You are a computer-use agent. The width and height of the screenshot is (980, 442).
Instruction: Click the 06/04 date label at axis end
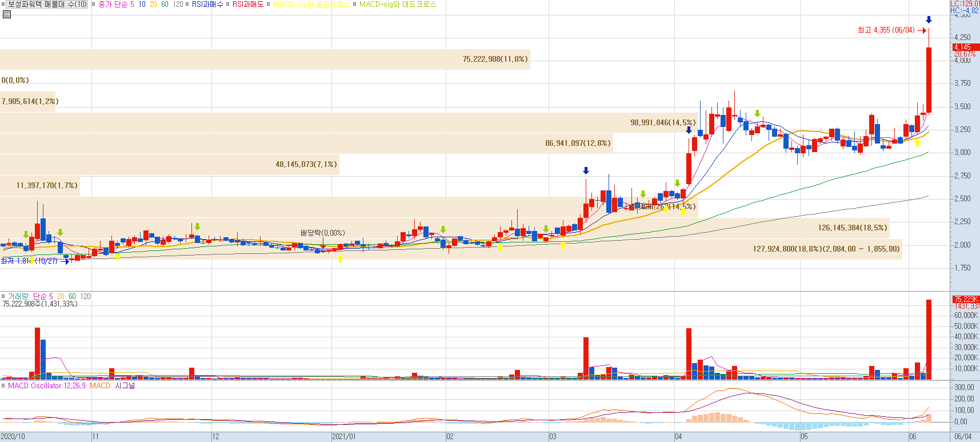(x=963, y=437)
